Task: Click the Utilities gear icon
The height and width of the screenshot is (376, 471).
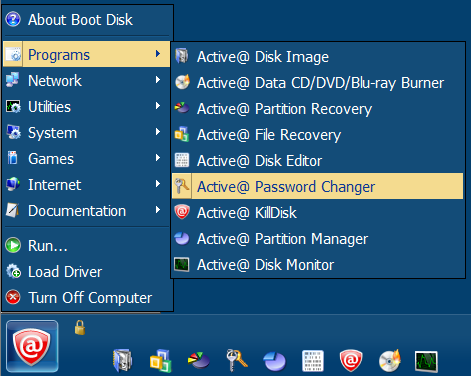Action: point(13,106)
